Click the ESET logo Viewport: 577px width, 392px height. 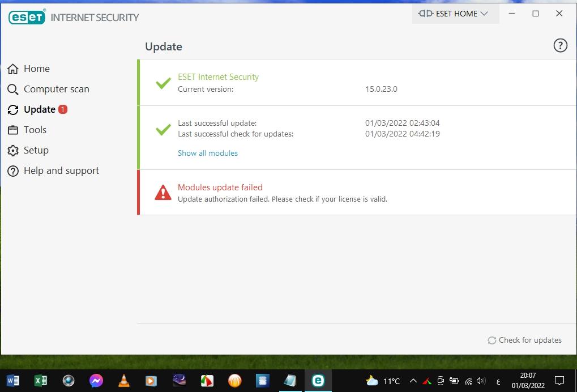[27, 17]
